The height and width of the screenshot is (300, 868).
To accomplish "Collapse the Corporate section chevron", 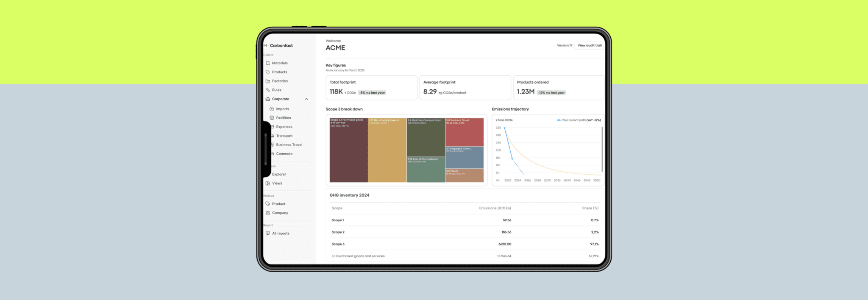I will (306, 99).
